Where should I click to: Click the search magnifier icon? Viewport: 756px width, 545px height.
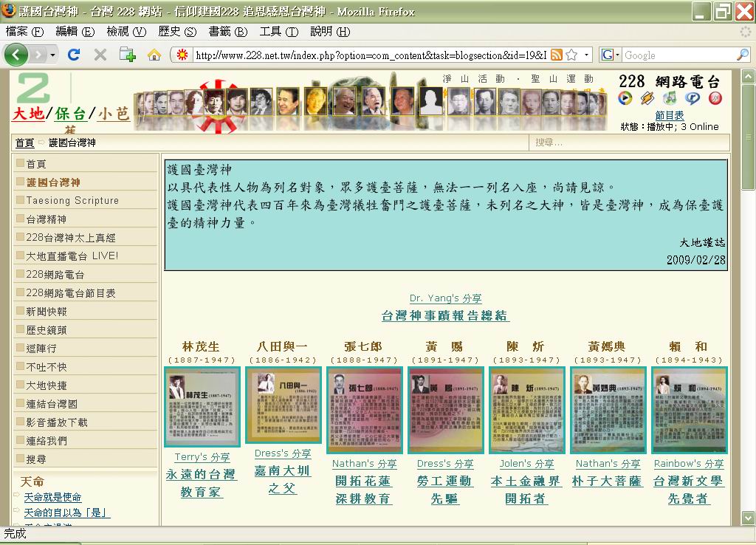point(743,55)
